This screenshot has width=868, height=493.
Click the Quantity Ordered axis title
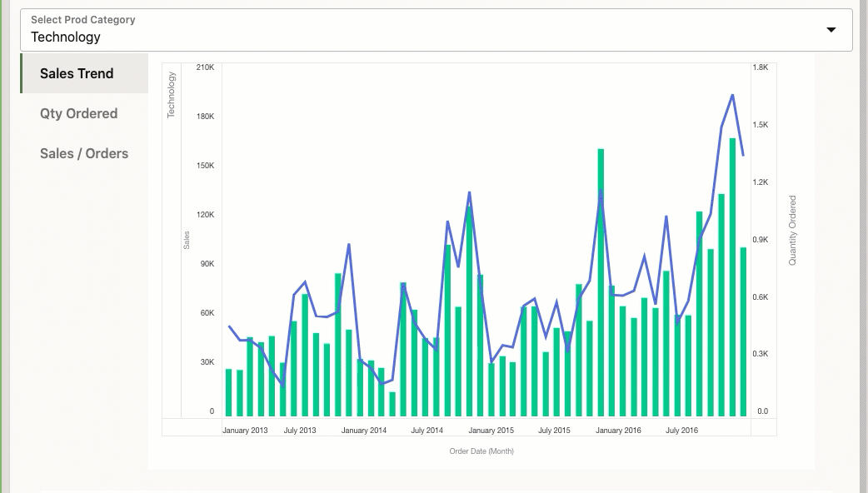(792, 230)
